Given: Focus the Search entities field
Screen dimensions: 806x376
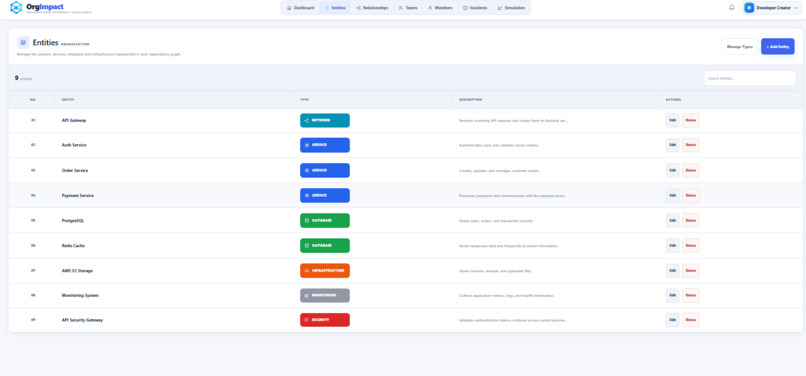Looking at the screenshot, I should (x=750, y=78).
